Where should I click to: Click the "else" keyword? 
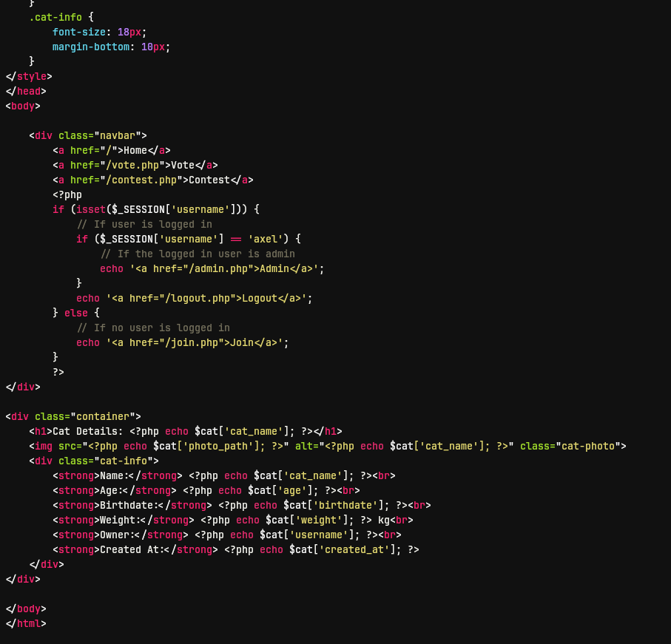[76, 313]
